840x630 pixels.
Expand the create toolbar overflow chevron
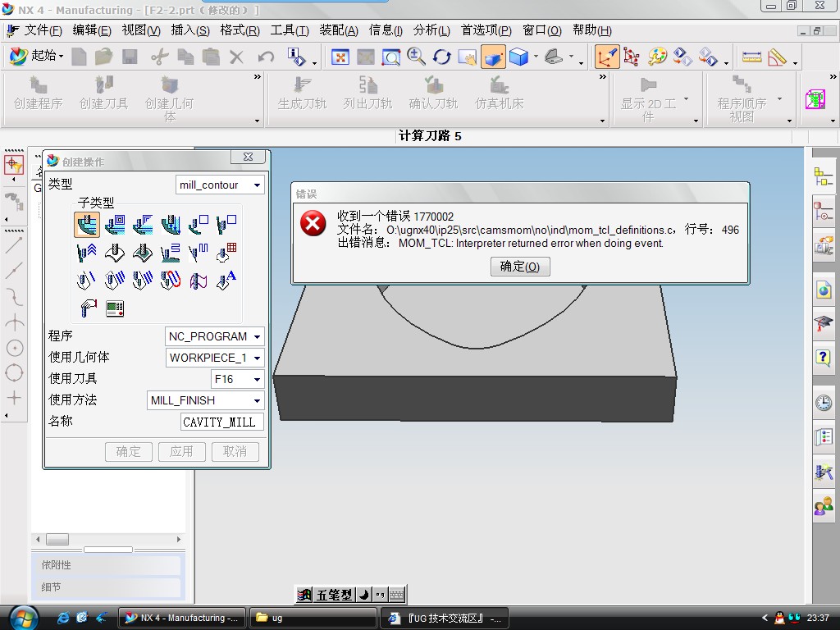[257, 76]
